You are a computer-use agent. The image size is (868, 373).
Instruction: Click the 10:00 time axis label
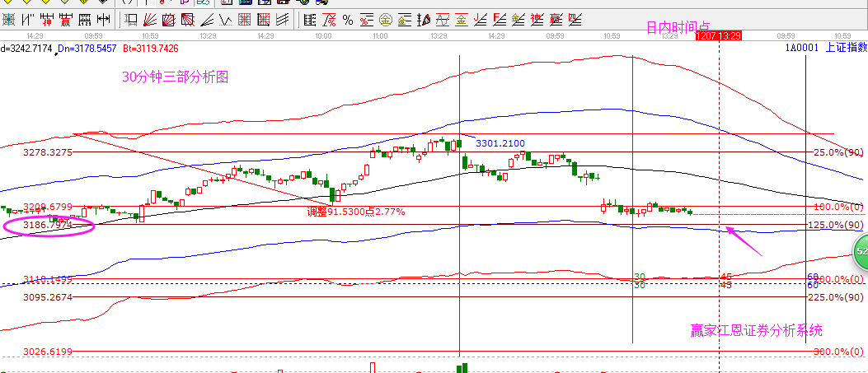[x=323, y=36]
